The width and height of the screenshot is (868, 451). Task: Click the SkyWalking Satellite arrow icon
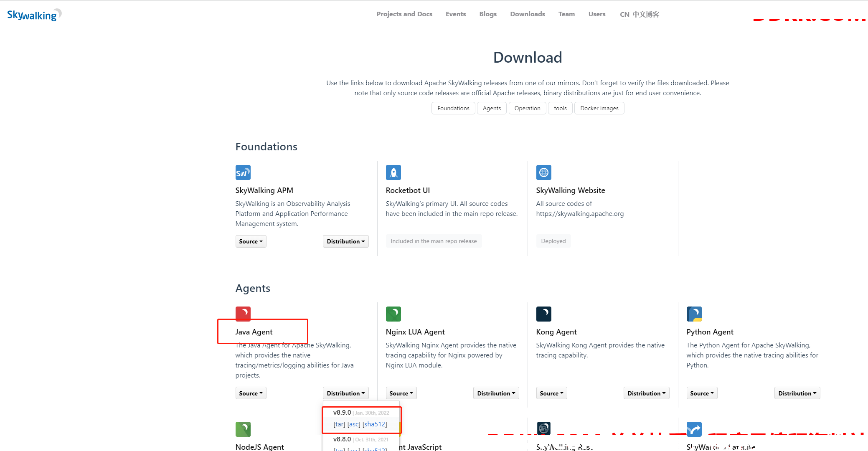coord(694,429)
